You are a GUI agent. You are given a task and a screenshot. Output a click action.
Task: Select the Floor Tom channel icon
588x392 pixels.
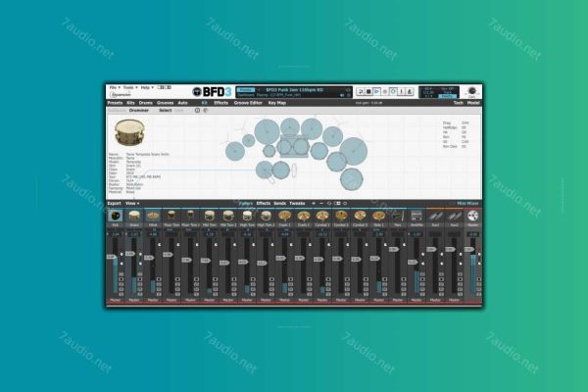[x=171, y=216]
